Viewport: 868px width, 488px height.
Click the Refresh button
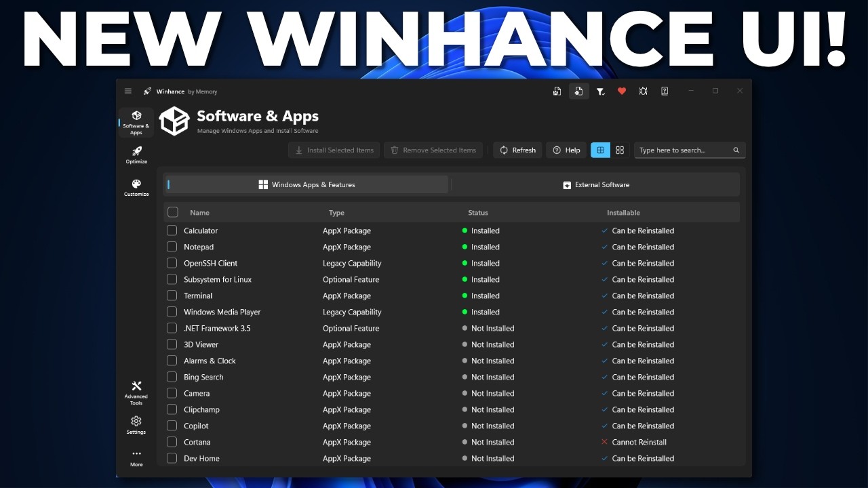click(517, 150)
